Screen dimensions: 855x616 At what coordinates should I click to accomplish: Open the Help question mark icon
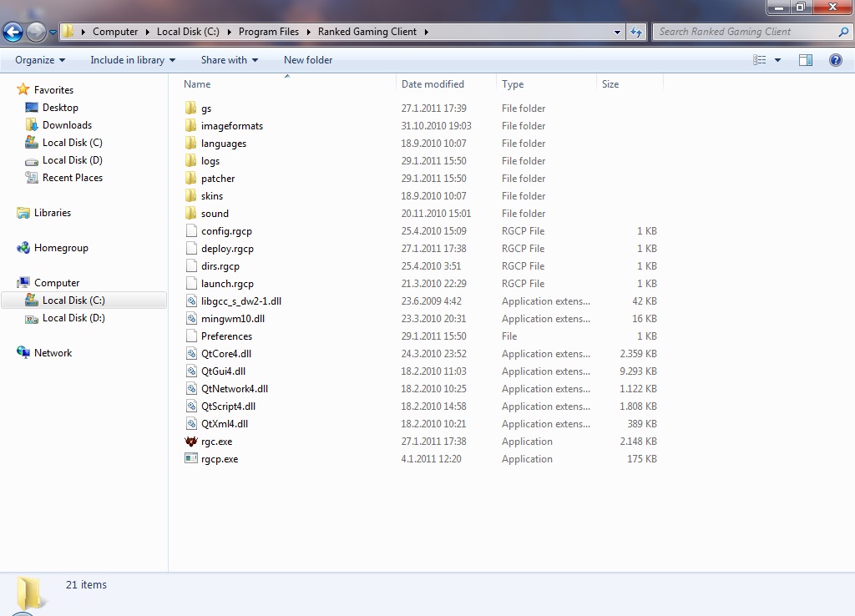click(835, 60)
